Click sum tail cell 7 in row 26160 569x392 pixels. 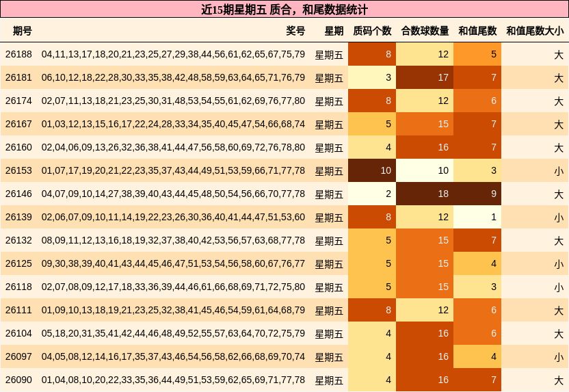tap(477, 147)
